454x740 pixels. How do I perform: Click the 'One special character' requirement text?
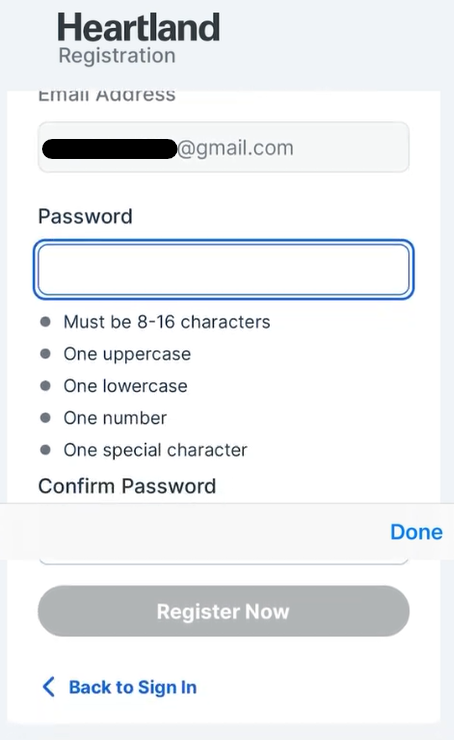(155, 450)
